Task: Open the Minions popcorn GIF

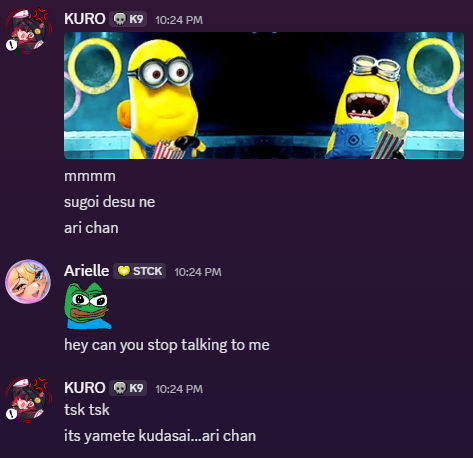Action: click(x=264, y=95)
